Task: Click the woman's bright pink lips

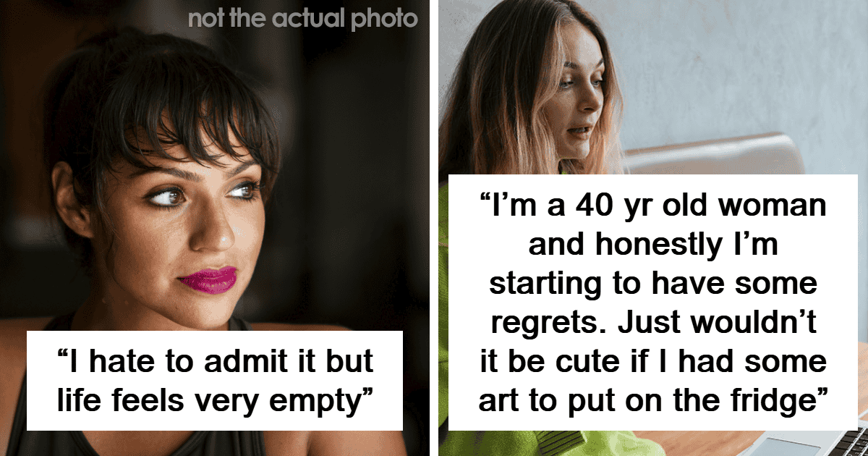Action: click(209, 279)
